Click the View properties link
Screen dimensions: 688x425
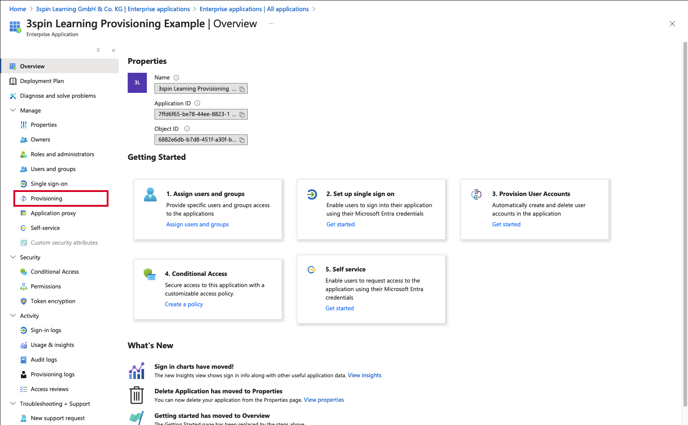(x=324, y=400)
